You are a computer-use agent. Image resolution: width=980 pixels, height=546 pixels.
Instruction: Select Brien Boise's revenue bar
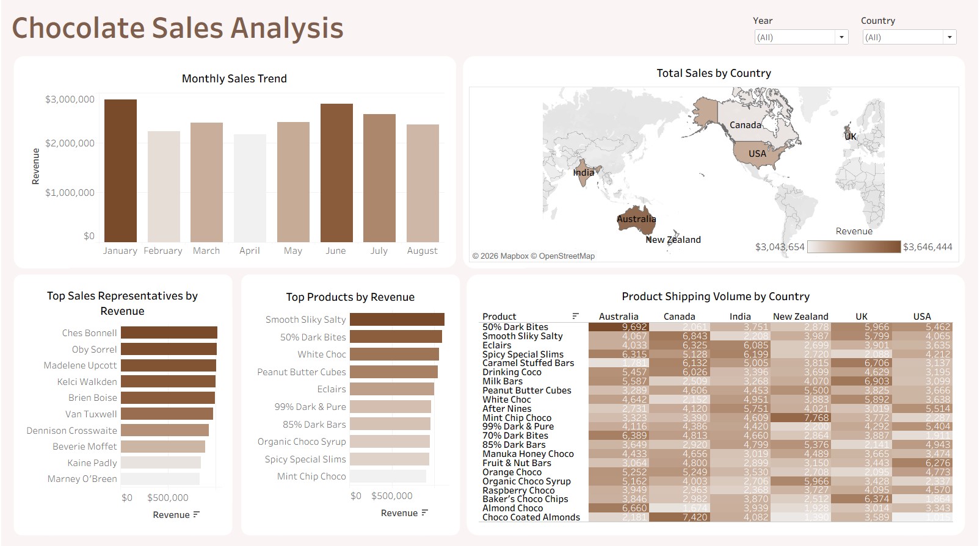168,398
